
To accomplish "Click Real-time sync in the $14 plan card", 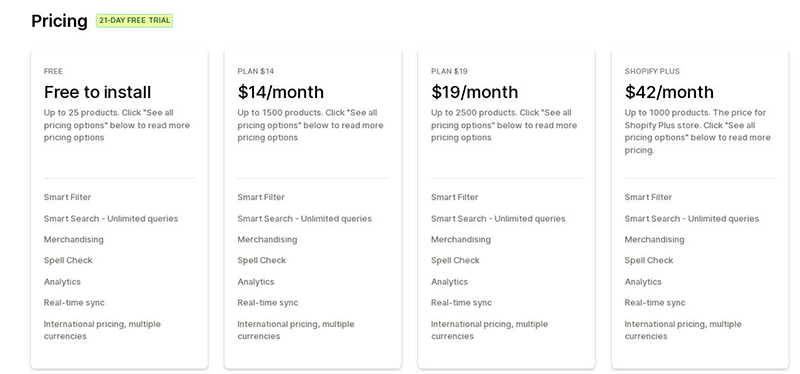I will [268, 303].
